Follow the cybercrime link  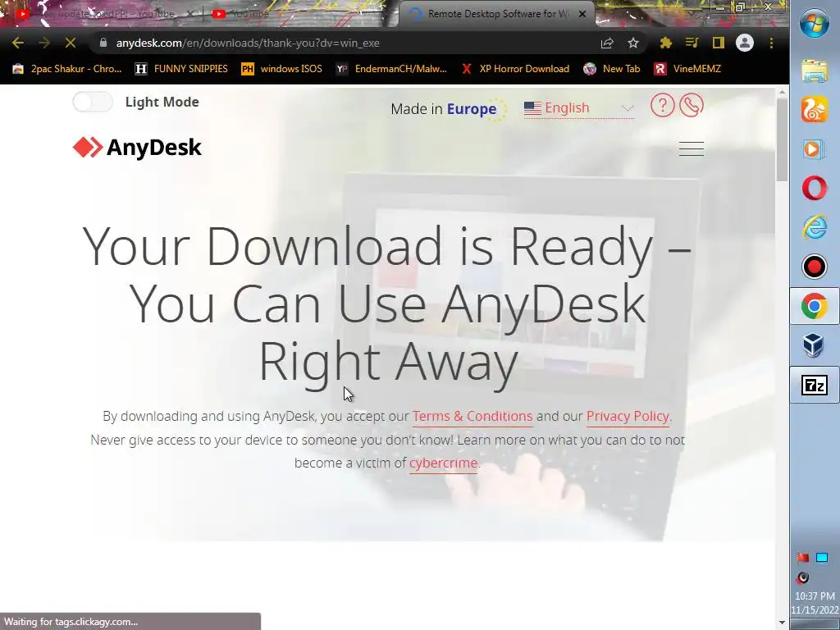(443, 463)
